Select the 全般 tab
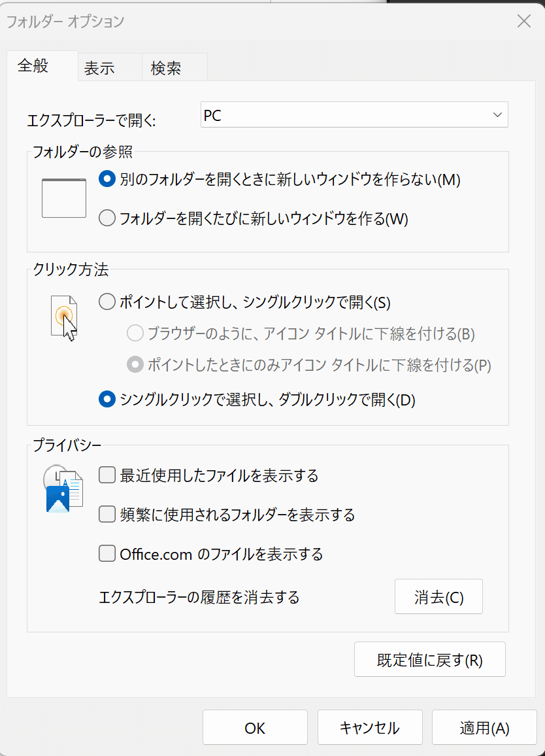545x756 pixels. coord(33,67)
